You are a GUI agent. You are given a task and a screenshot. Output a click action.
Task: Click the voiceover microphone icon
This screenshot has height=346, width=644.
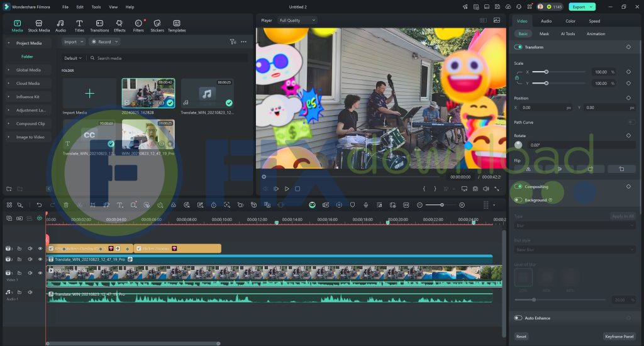click(365, 205)
